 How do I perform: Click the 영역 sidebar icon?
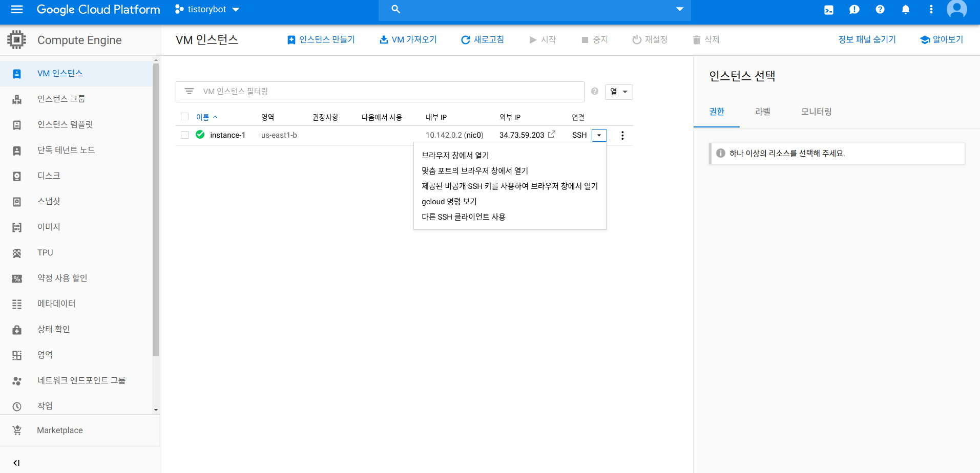[x=17, y=355]
